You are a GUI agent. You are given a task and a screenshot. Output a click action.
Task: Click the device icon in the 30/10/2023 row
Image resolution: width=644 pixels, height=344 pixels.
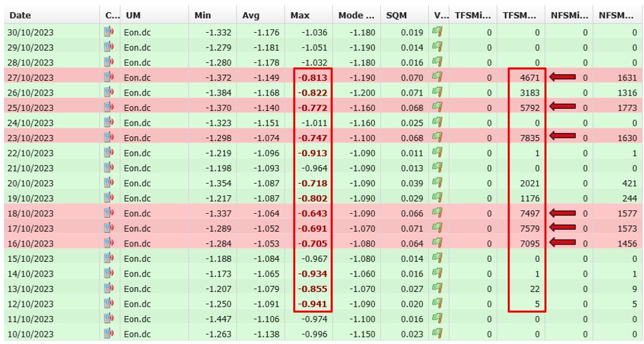pos(109,31)
